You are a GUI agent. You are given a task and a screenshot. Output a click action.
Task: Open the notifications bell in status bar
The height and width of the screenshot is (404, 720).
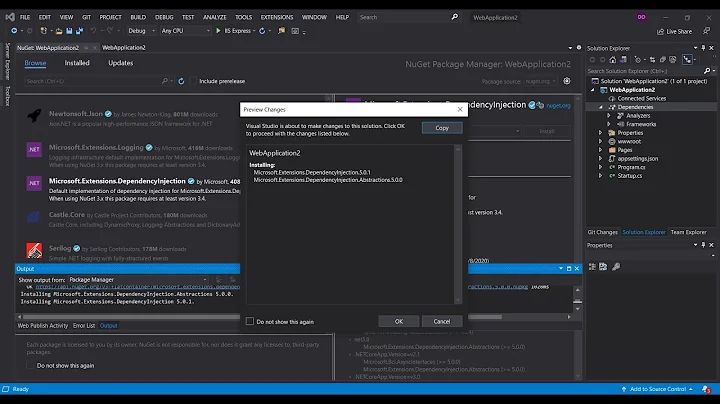pos(706,389)
